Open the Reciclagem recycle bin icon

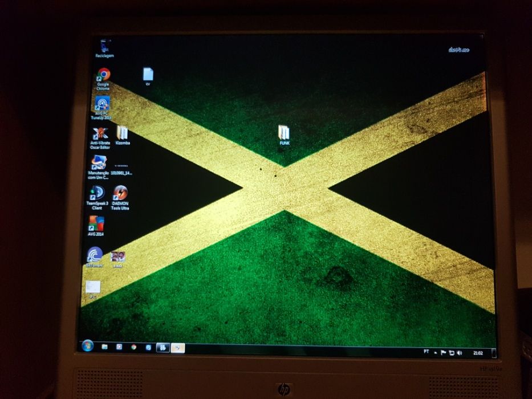click(x=105, y=48)
